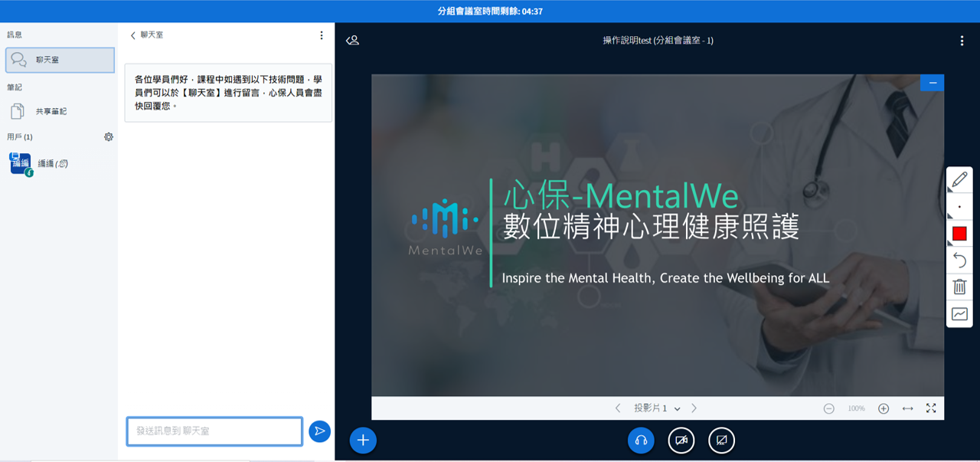980x462 pixels.
Task: Choose the drawing thickness dot tool
Action: [959, 207]
